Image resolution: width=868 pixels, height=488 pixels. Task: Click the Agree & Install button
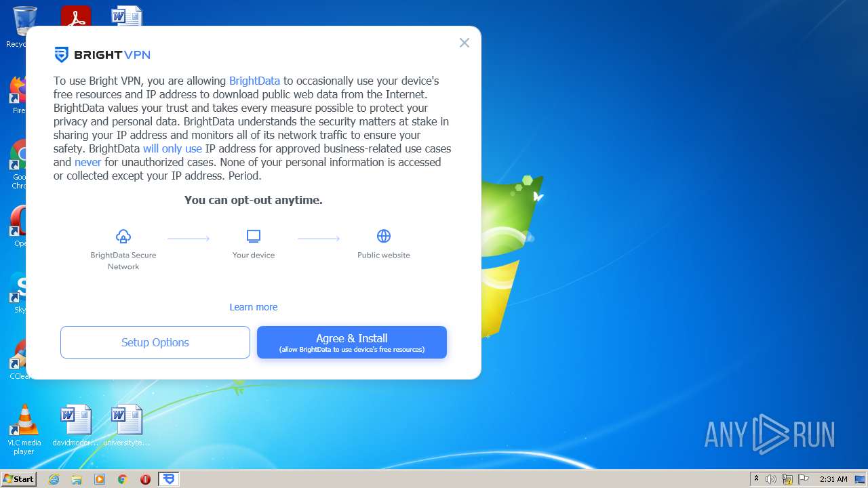[x=351, y=342]
